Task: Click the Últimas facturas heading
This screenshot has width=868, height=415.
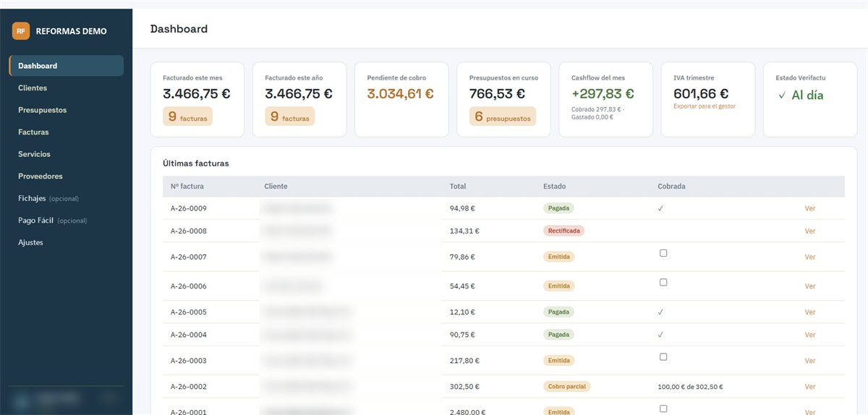Action: pyautogui.click(x=196, y=163)
